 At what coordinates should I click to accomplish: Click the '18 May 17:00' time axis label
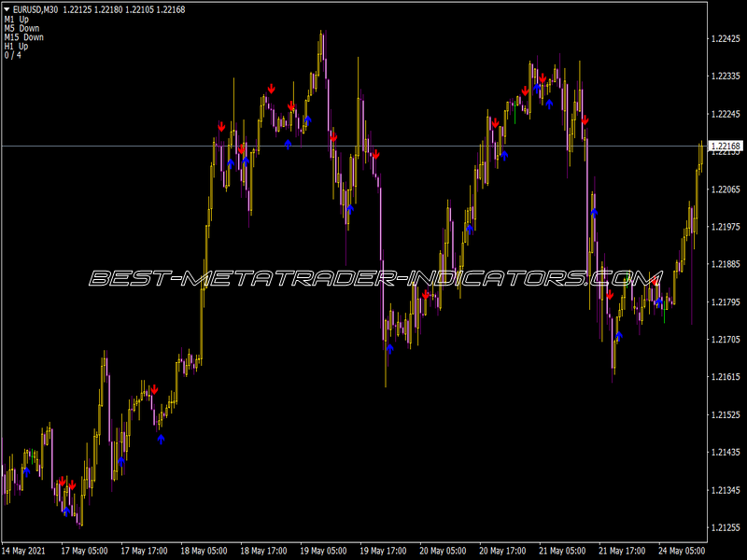(263, 551)
